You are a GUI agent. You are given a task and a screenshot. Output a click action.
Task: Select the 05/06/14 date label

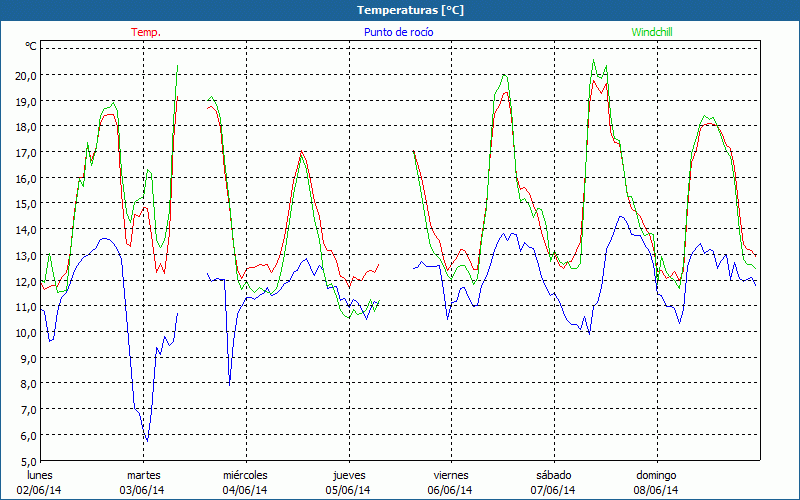click(348, 490)
